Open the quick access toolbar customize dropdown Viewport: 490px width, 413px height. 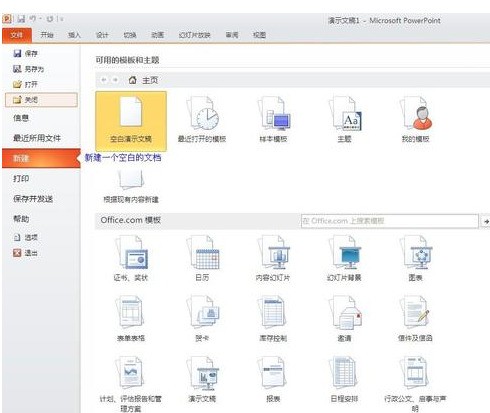click(62, 19)
